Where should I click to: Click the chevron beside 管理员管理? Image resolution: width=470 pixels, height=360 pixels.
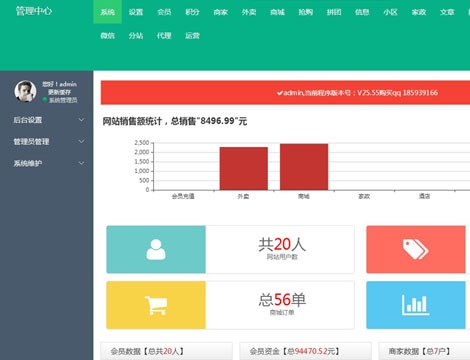point(81,142)
